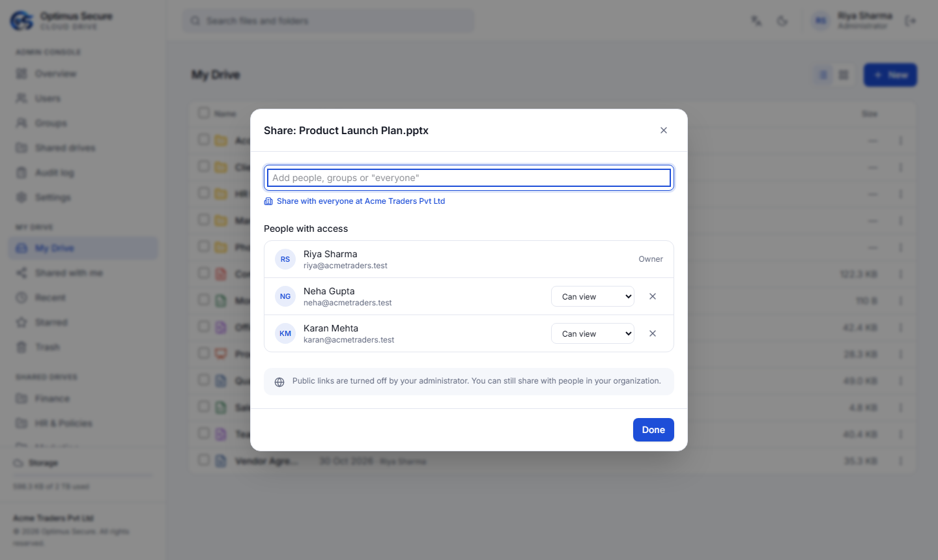Open the Finance shared drive
The width and height of the screenshot is (938, 560).
coord(83,399)
